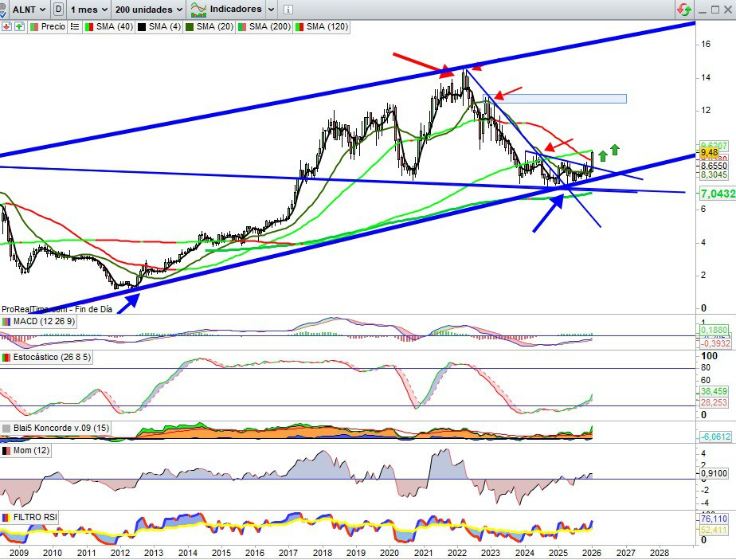The image size is (736, 560).
Task: Click the info 'i' icon in toolbar
Action: 288,10
